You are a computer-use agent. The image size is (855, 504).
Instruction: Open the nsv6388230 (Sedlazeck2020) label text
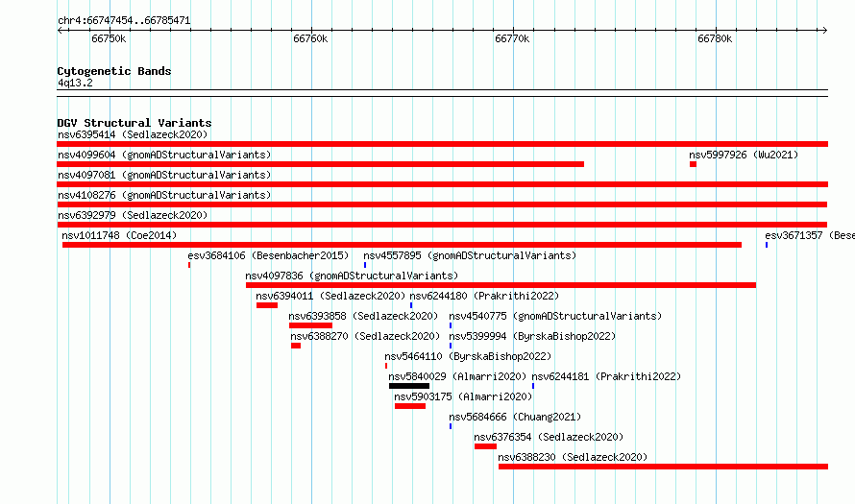click(x=573, y=457)
